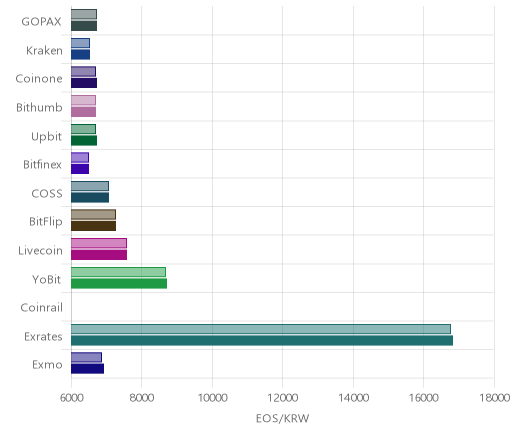Image resolution: width=512 pixels, height=436 pixels.
Task: Select the purple Bitfinex lower bar
Action: point(80,169)
